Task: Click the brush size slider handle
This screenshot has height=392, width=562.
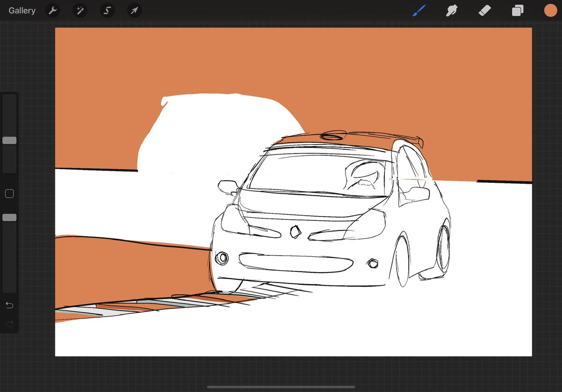Action: tap(9, 140)
